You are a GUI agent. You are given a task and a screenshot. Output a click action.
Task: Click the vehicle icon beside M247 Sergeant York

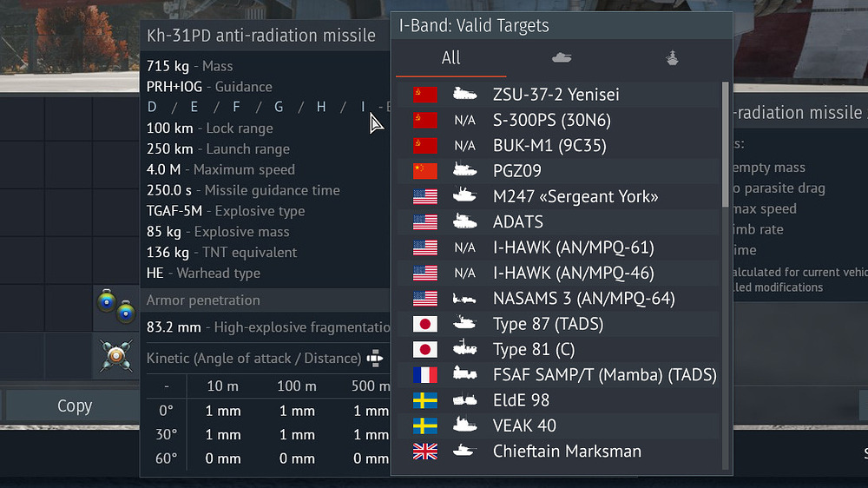(464, 195)
